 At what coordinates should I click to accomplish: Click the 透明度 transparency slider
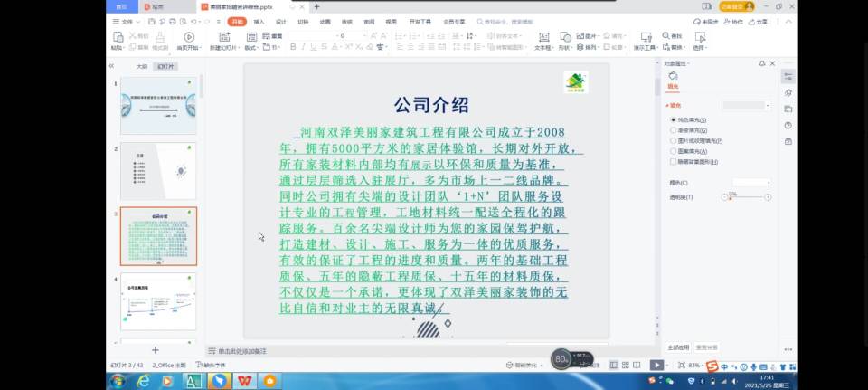pos(746,196)
